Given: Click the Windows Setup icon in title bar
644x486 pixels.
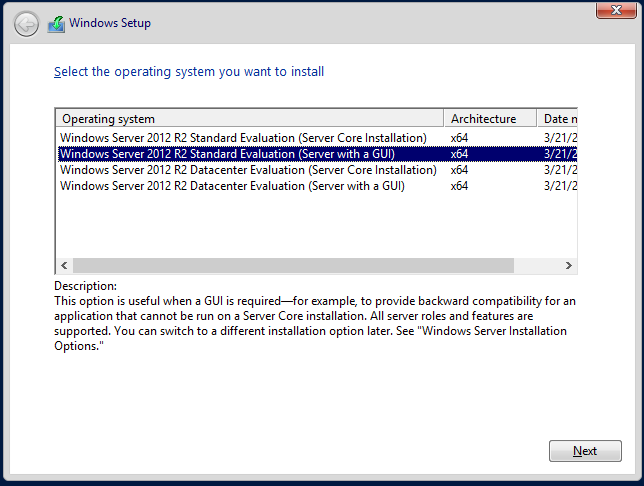Looking at the screenshot, I should (56, 24).
